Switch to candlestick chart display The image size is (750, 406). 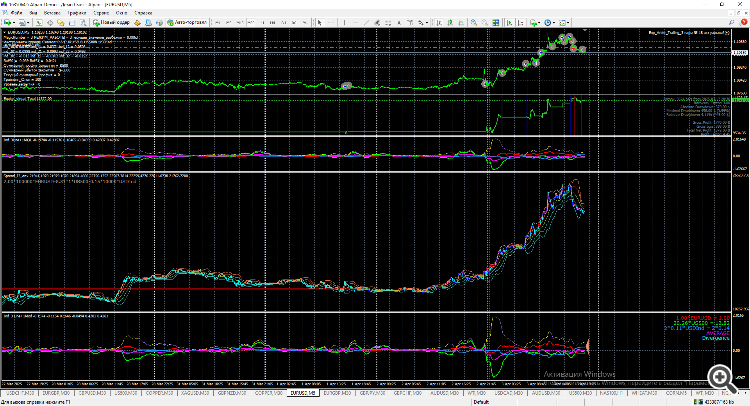[x=450, y=22]
